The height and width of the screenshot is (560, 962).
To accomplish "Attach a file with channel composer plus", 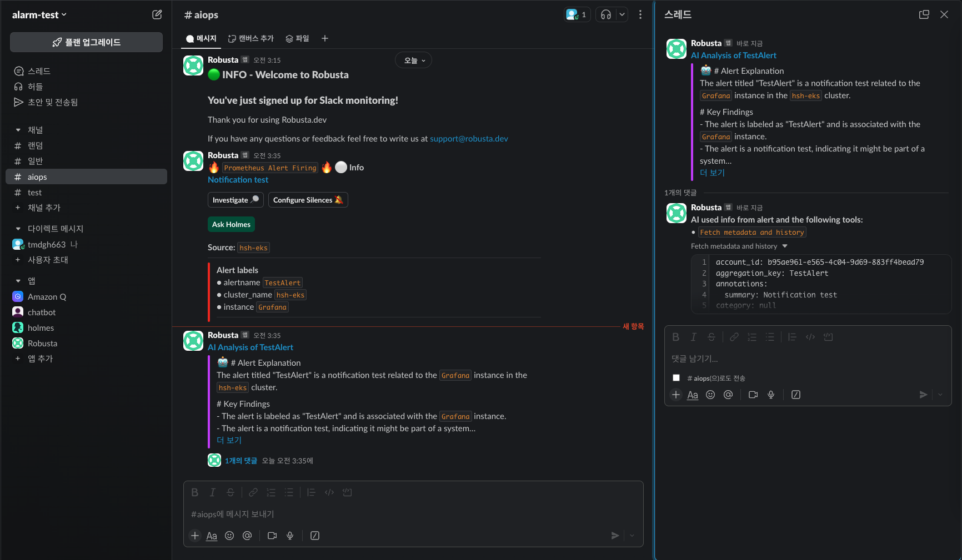I will coord(195,536).
